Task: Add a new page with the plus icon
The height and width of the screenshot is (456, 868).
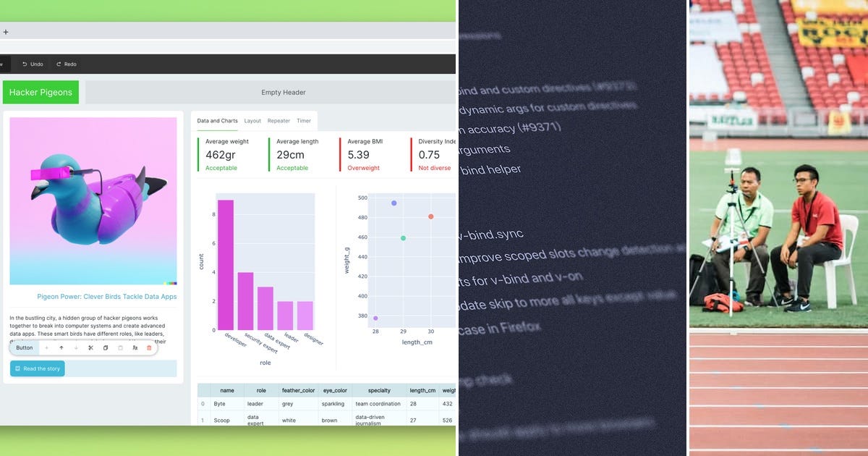Action: point(6,32)
